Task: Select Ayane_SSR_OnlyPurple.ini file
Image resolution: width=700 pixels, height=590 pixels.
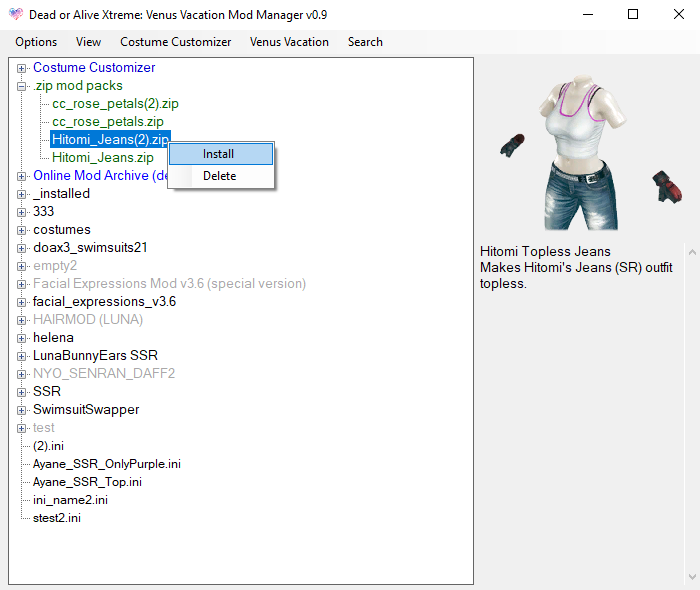Action: pos(107,464)
